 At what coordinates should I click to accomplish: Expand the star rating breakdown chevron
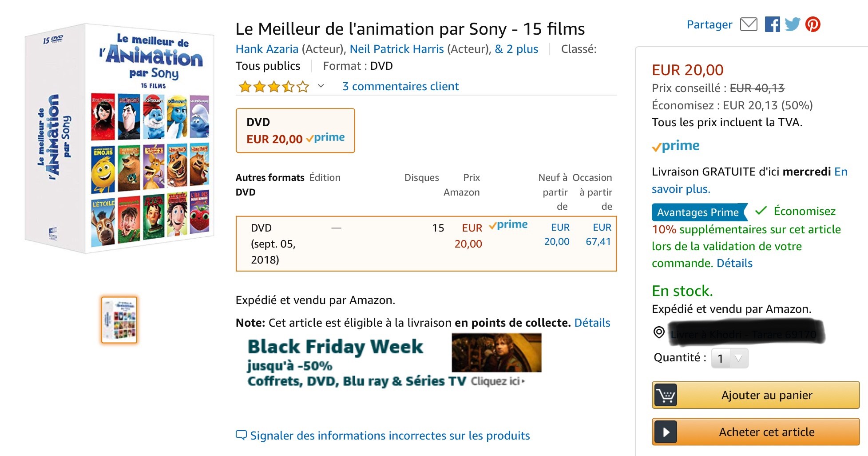[x=321, y=86]
